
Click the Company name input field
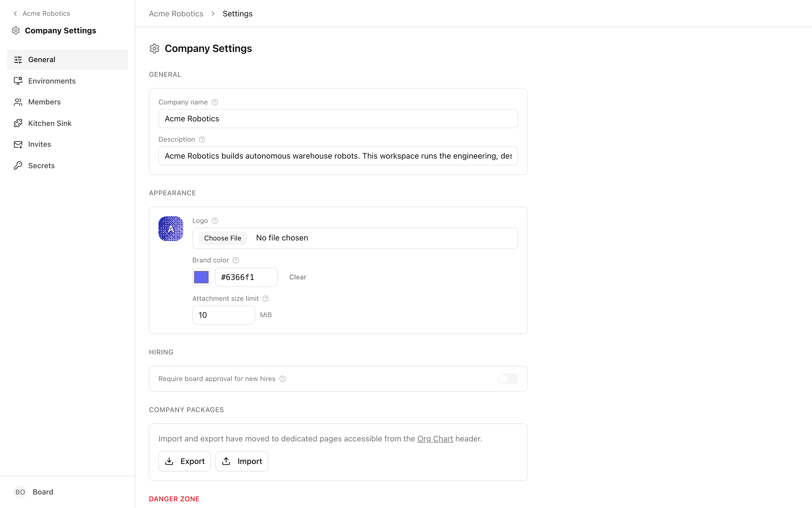[x=338, y=119]
